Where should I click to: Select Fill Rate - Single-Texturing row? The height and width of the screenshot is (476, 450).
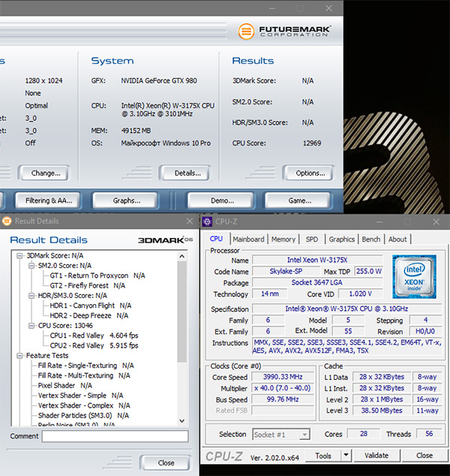tap(85, 366)
